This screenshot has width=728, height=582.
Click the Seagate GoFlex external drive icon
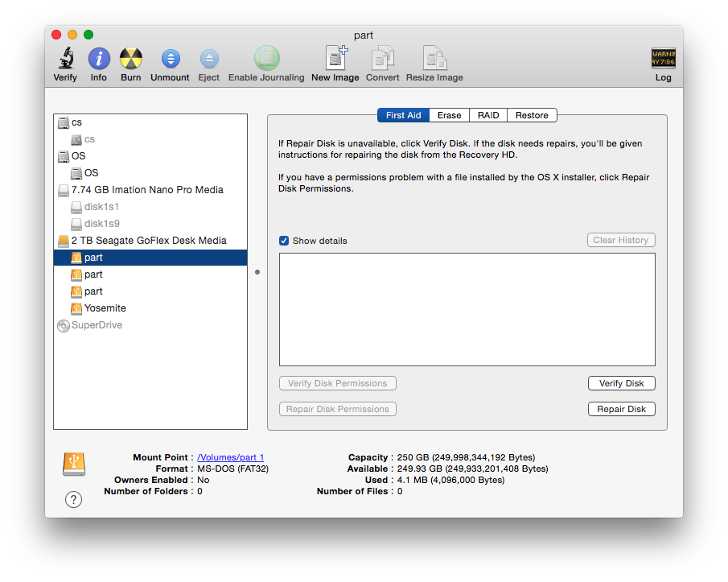63,241
